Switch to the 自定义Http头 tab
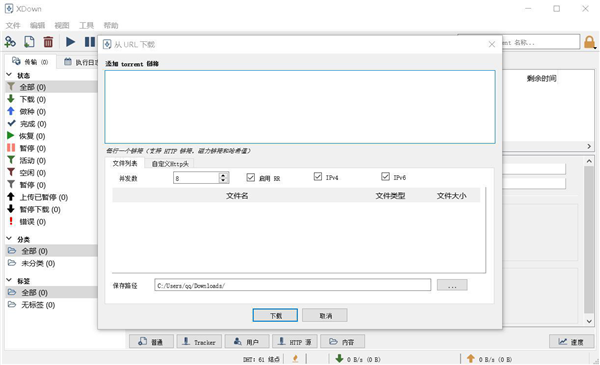The height and width of the screenshot is (365, 600). tap(170, 164)
